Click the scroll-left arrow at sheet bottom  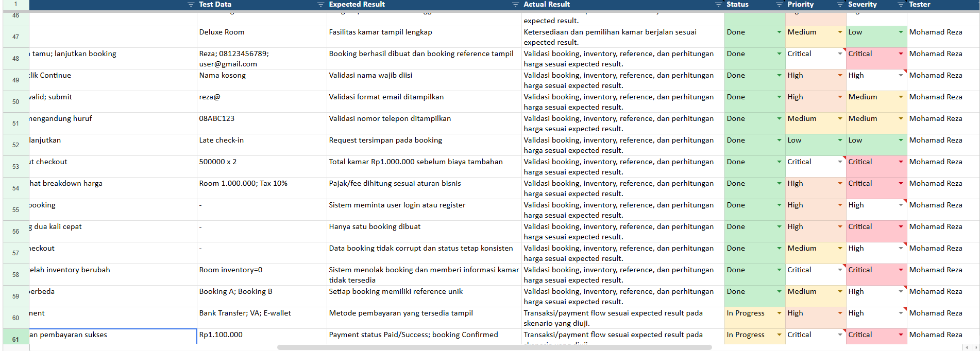point(967,347)
